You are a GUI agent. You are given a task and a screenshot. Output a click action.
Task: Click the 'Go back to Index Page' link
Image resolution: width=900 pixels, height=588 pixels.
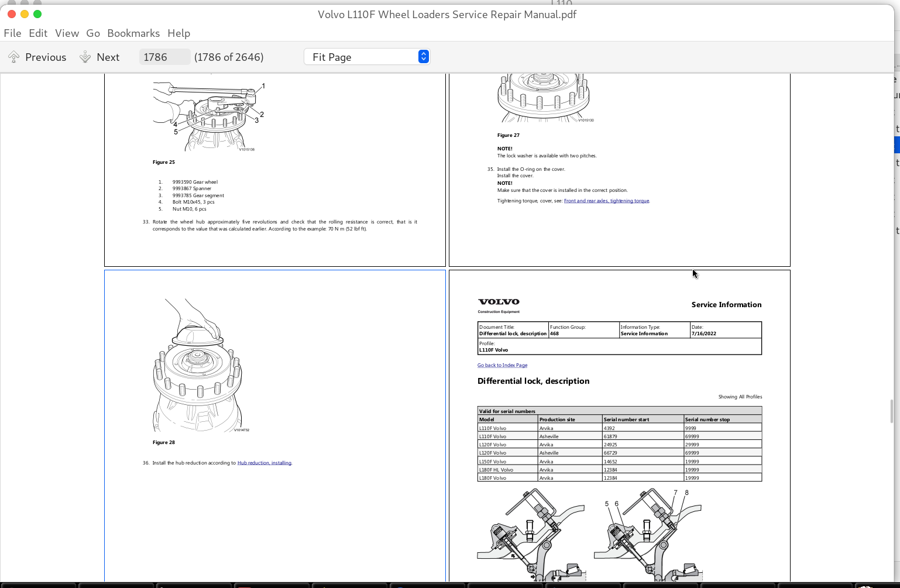(x=502, y=365)
